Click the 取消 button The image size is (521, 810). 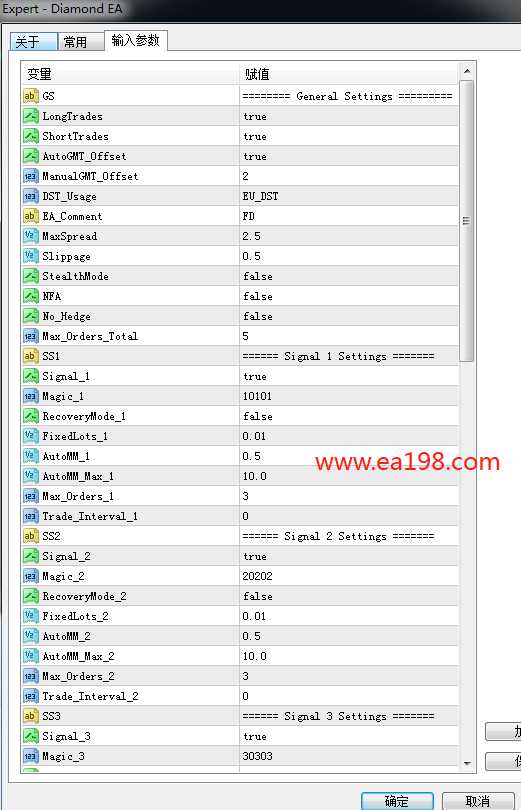478,801
